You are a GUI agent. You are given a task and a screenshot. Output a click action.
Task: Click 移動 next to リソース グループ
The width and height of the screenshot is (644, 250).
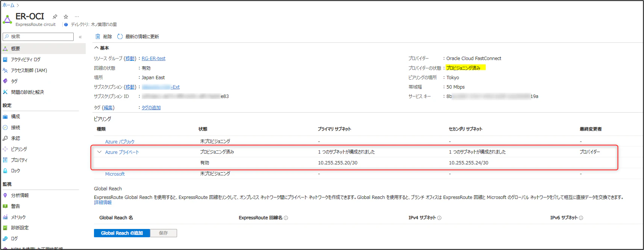pyautogui.click(x=130, y=59)
